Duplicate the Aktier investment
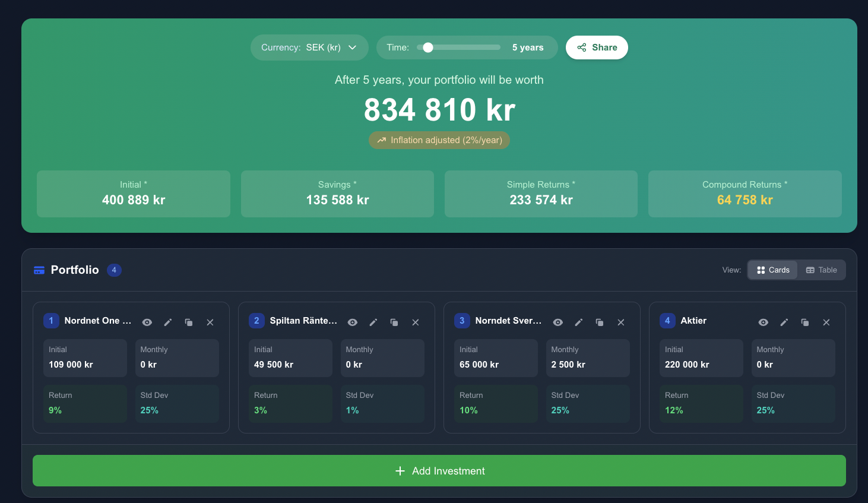The image size is (868, 503). click(x=805, y=322)
